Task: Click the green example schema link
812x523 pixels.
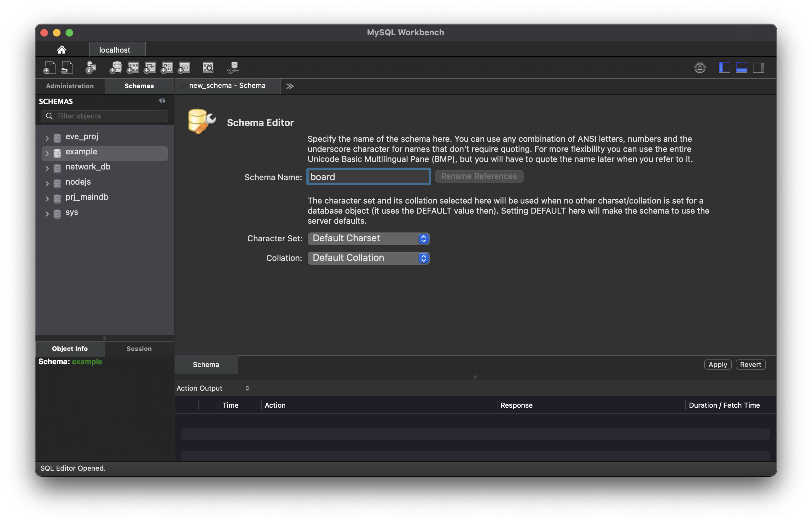Action: [87, 362]
